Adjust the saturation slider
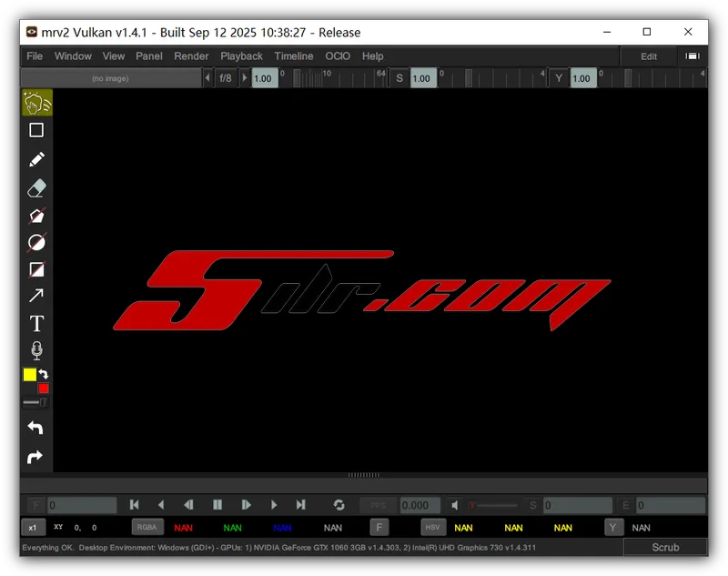 coord(492,78)
